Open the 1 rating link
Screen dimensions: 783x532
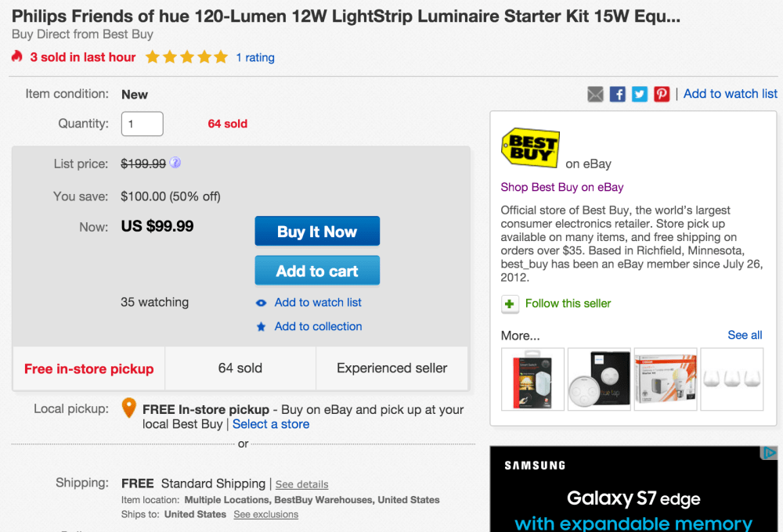coord(255,57)
